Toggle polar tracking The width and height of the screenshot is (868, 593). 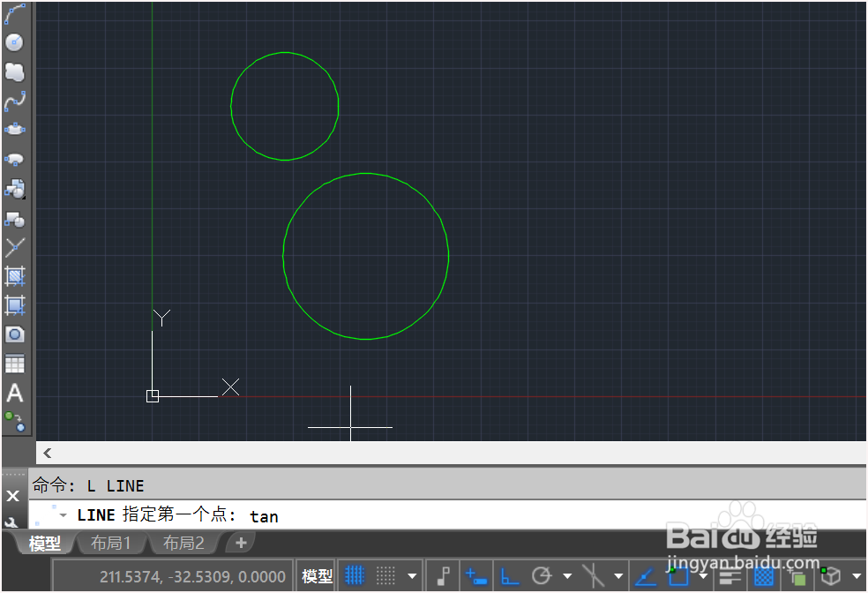542,576
